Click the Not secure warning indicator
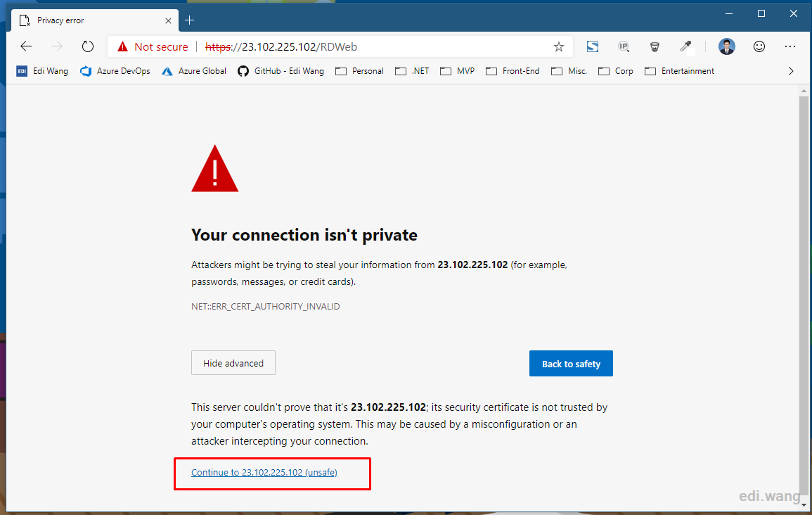Screen dimensions: 812x515 (153, 46)
